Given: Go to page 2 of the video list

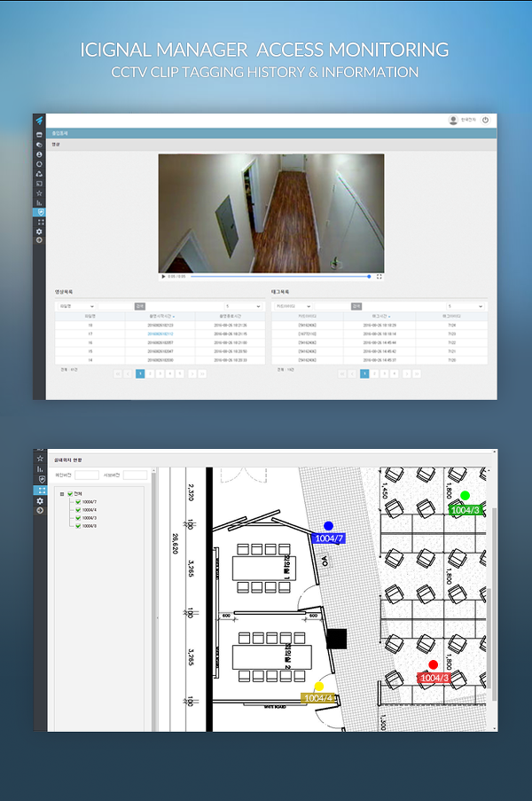Looking at the screenshot, I should (x=150, y=374).
